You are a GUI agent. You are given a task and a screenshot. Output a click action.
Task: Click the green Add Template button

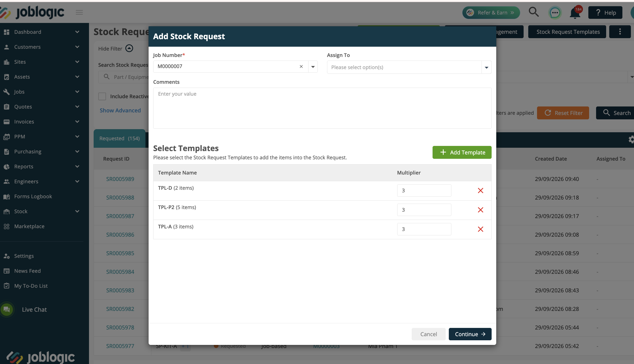(462, 152)
